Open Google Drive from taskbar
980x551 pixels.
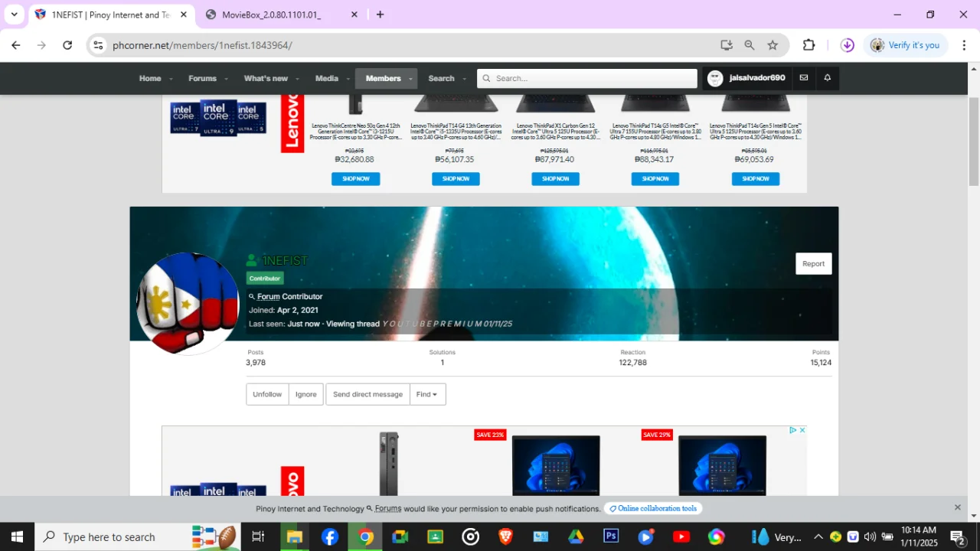coord(576,536)
